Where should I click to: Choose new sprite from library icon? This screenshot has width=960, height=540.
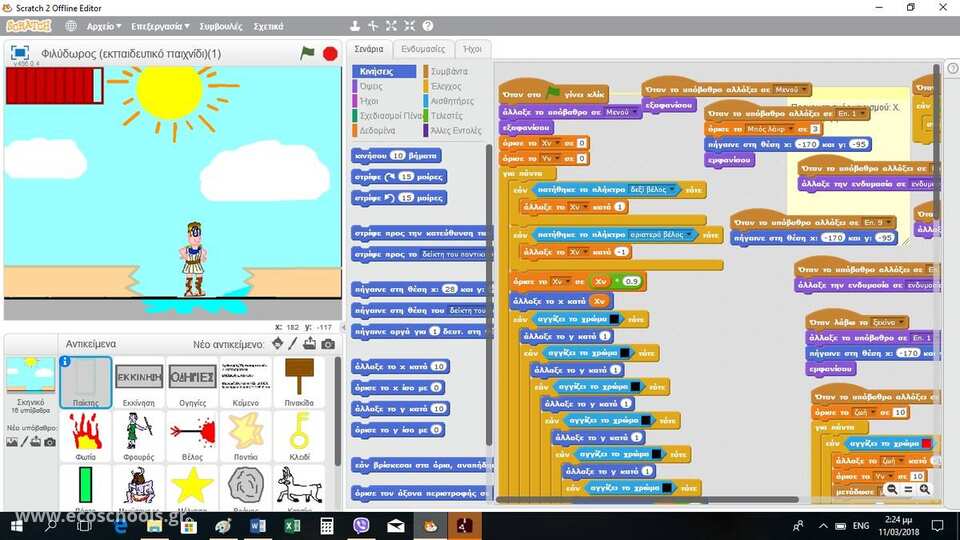click(x=277, y=343)
